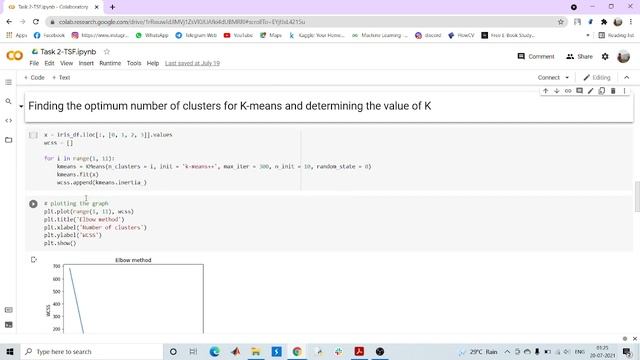Click the notebook vertical scrollbar thumb

[637, 197]
